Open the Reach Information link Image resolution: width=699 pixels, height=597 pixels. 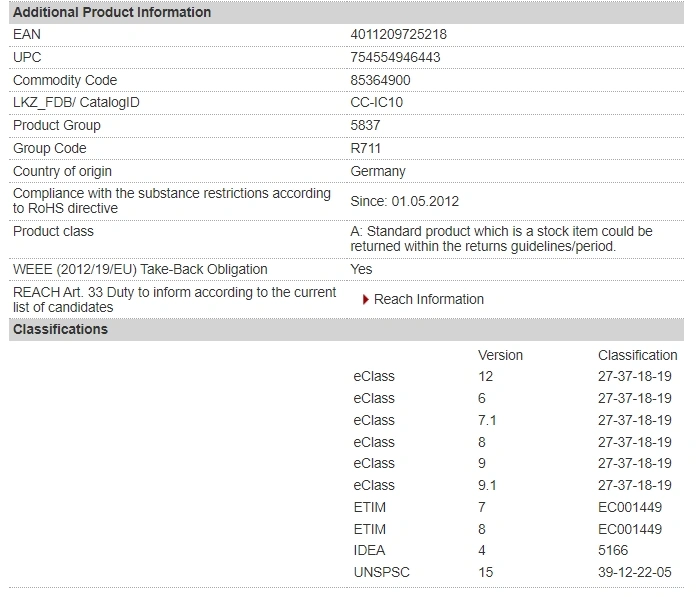(428, 299)
